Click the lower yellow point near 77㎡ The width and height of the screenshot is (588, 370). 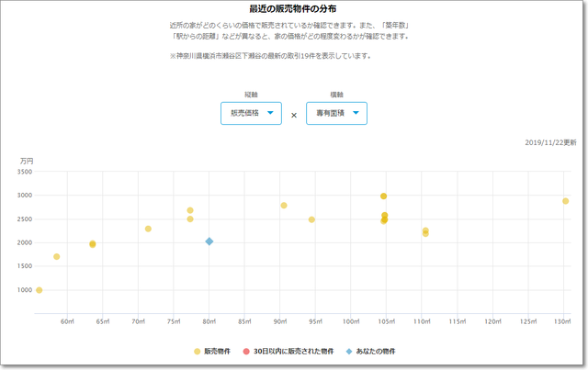point(190,219)
